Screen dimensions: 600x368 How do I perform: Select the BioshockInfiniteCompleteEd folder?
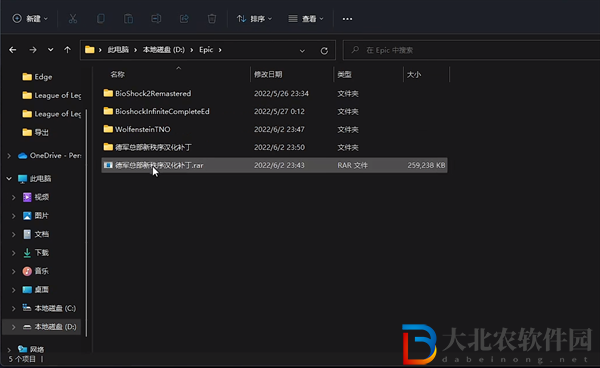(x=274, y=111)
